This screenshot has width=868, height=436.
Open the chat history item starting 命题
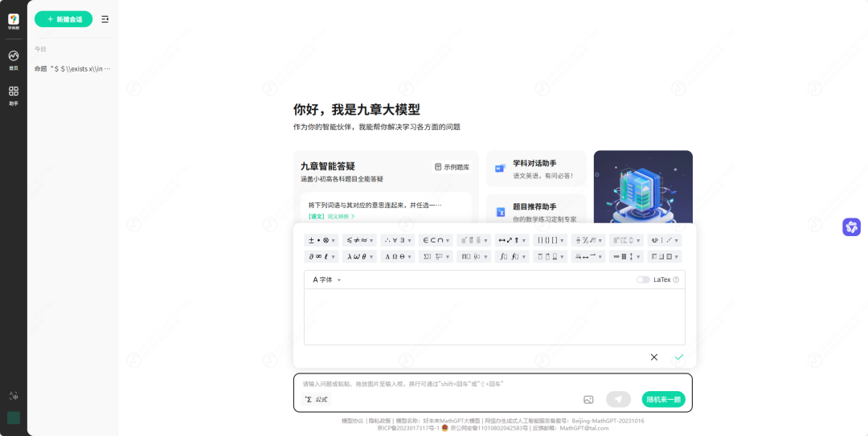(x=72, y=68)
